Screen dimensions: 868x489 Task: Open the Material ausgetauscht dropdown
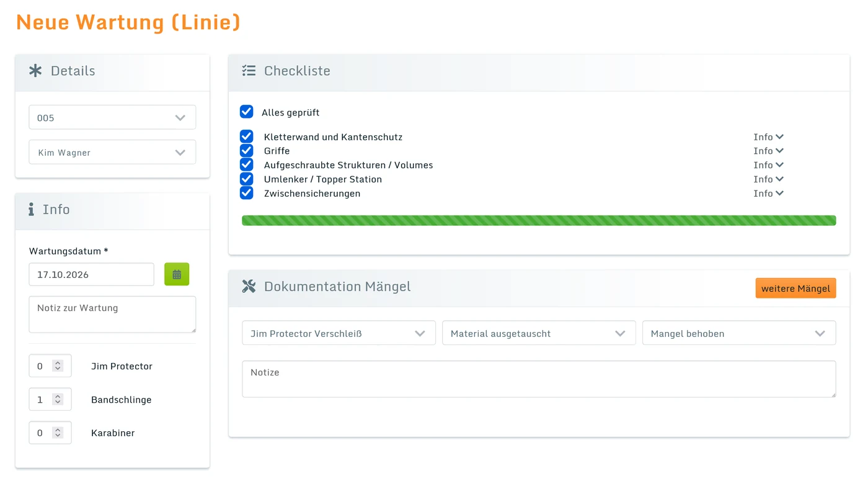point(539,333)
